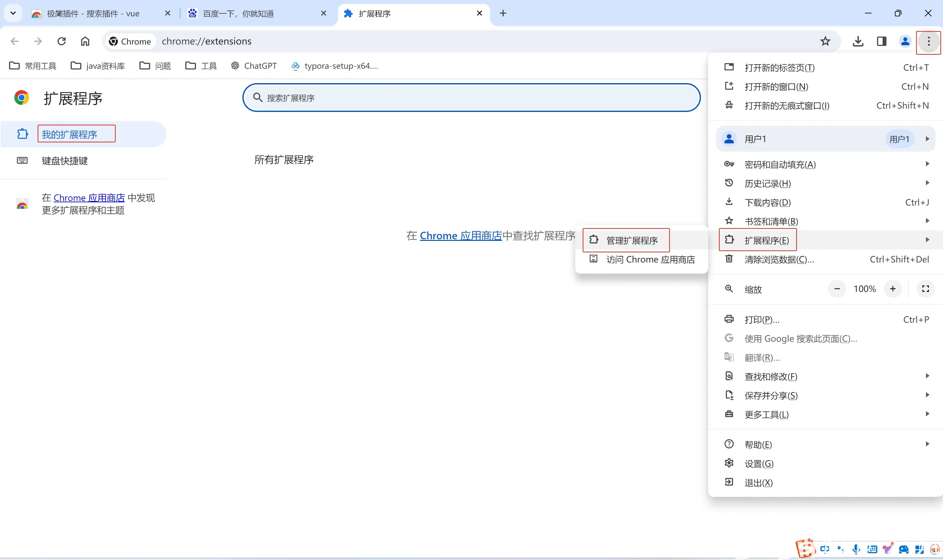943x560 pixels.
Task: Bookmark this page with the star icon
Action: click(x=825, y=41)
